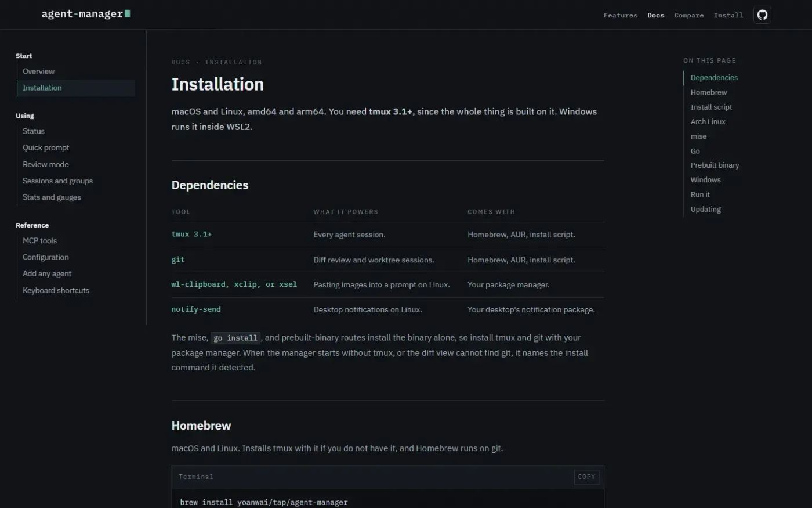
Task: Open the Features nav item
Action: (620, 15)
